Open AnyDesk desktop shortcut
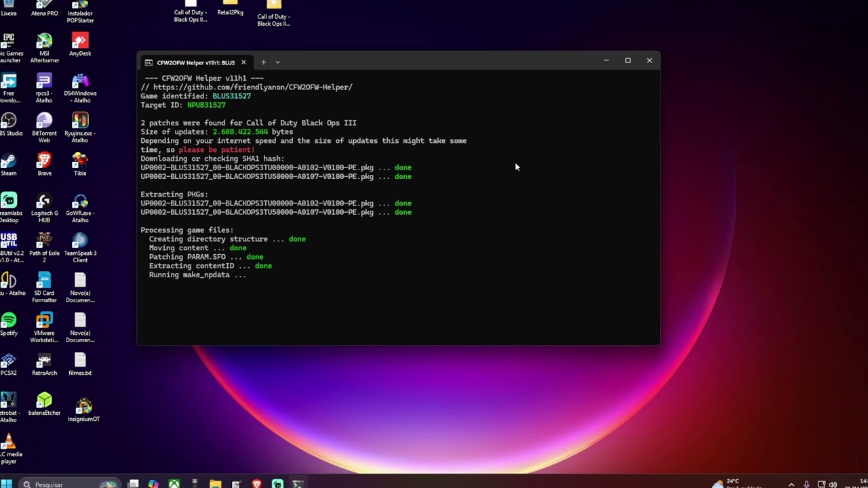 [80, 45]
